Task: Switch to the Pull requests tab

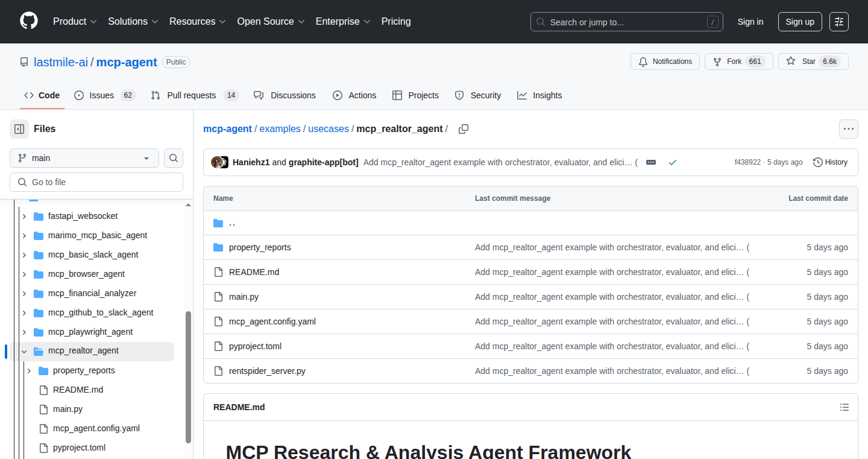Action: point(195,95)
